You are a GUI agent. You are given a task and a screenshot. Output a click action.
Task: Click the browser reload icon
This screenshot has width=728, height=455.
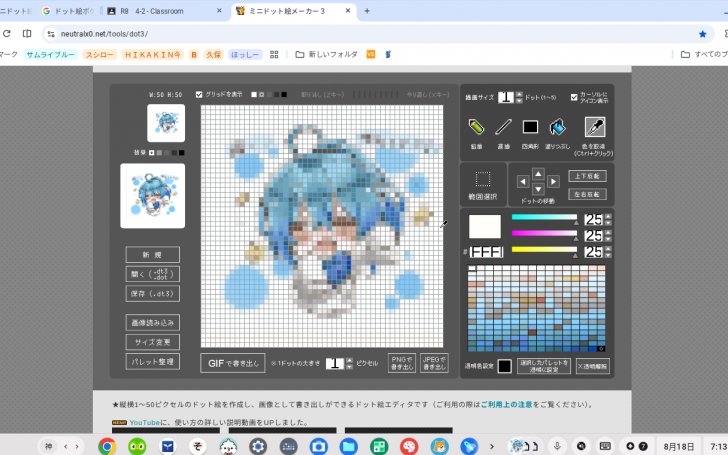pyautogui.click(x=6, y=33)
